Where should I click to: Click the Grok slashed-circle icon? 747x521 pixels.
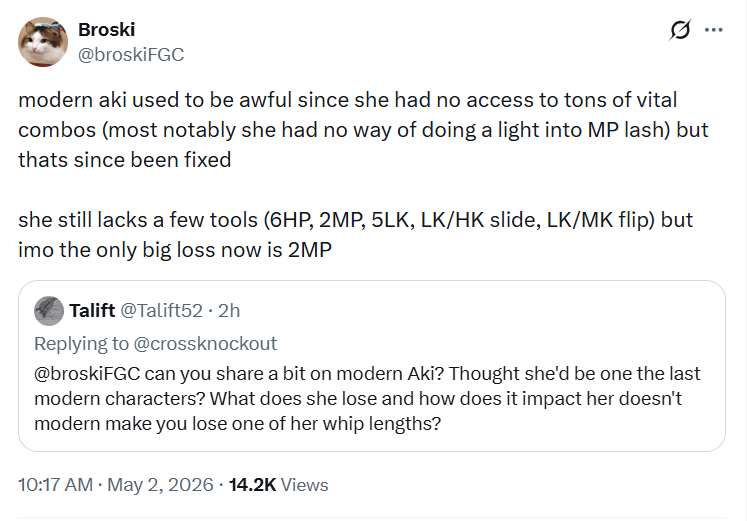680,30
